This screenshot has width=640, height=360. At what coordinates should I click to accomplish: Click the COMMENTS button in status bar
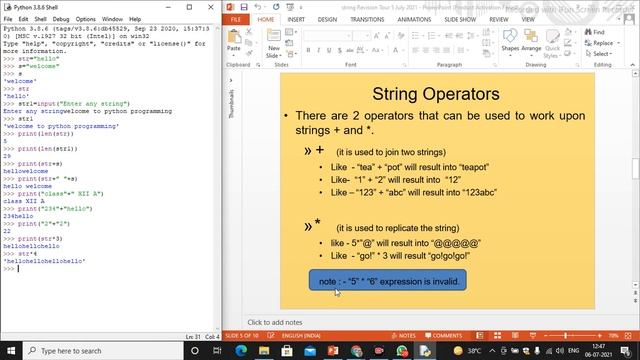click(444, 336)
